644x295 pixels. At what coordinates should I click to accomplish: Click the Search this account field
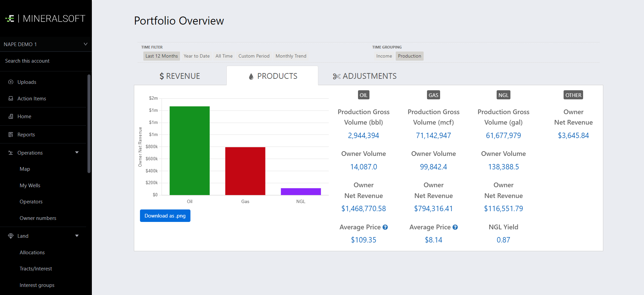27,61
